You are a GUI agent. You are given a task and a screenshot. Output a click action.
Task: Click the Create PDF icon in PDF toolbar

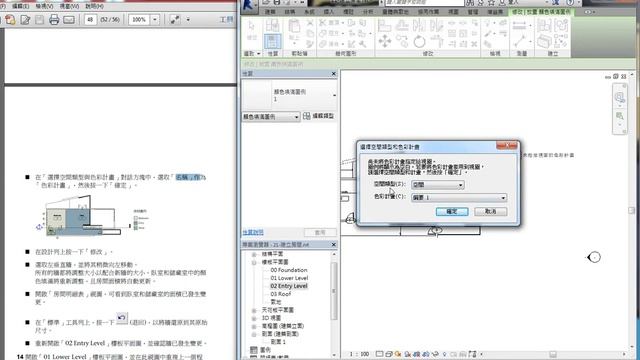pos(10,19)
